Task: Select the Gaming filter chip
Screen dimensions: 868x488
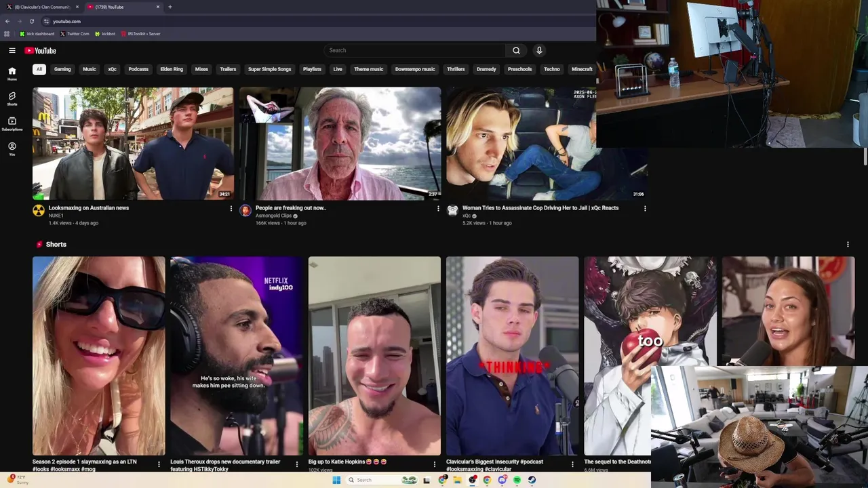Action: [x=62, y=69]
